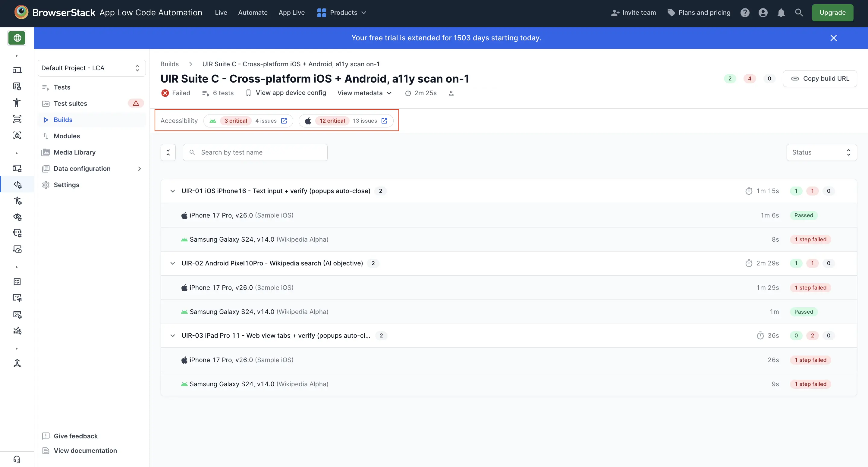Open UIR-01 iPhone 17 Pro Passed run
Image resolution: width=868 pixels, height=467 pixels.
509,215
